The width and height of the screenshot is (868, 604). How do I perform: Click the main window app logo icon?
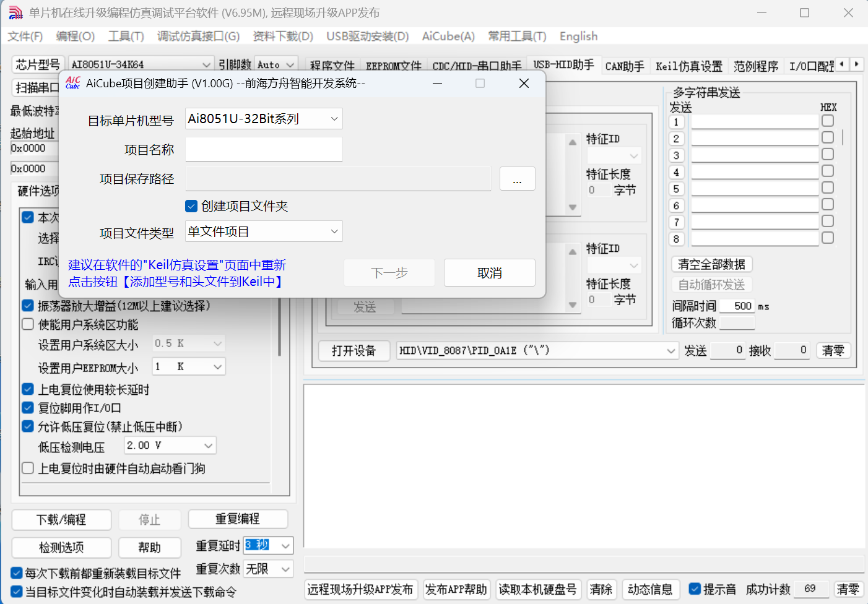click(x=15, y=12)
